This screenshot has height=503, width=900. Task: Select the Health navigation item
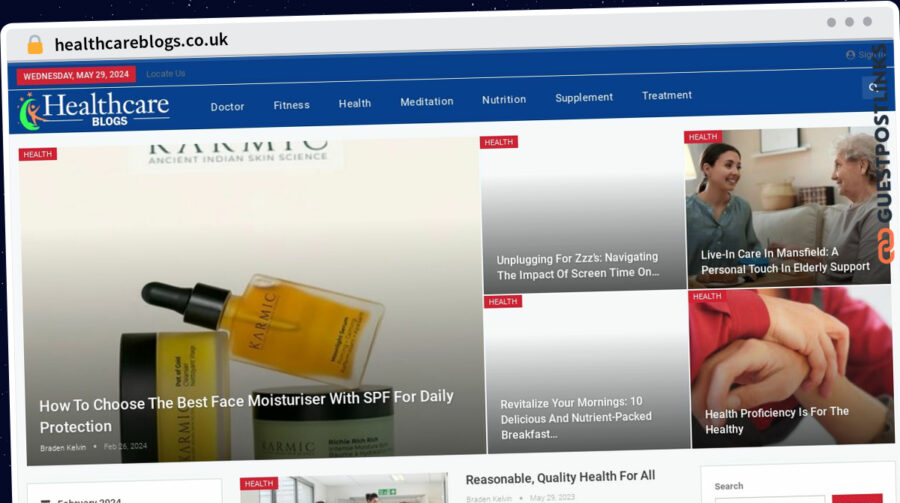[x=355, y=103]
